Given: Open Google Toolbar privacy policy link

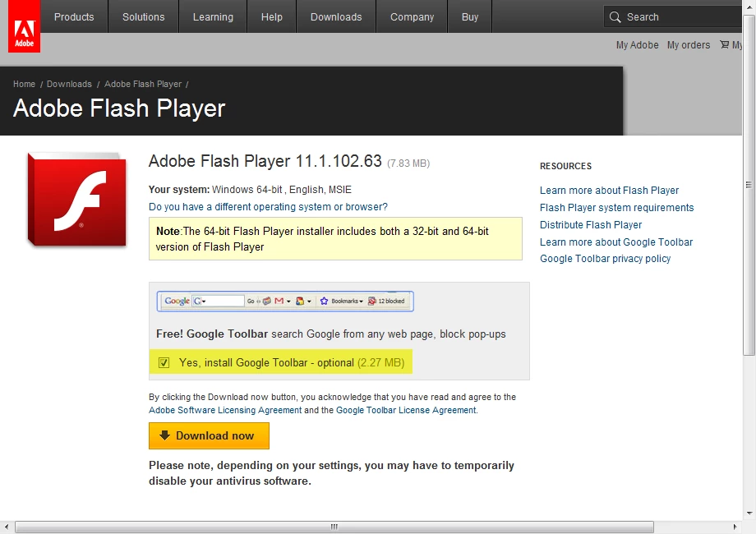Looking at the screenshot, I should (x=605, y=259).
